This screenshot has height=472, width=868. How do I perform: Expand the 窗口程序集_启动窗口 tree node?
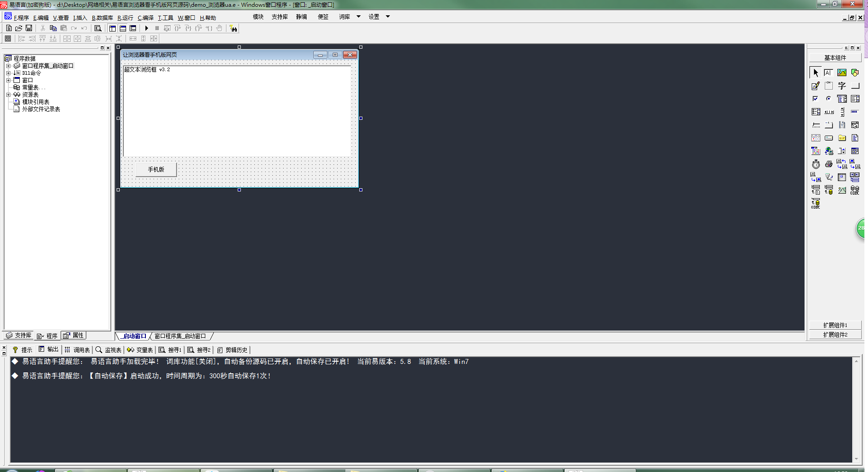click(x=8, y=66)
